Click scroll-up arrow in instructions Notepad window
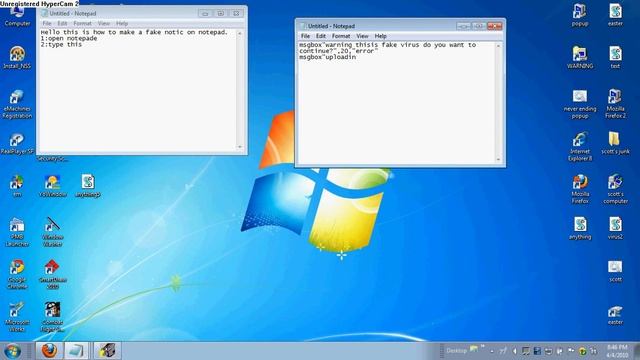This screenshot has width=640, height=360. pyautogui.click(x=240, y=33)
